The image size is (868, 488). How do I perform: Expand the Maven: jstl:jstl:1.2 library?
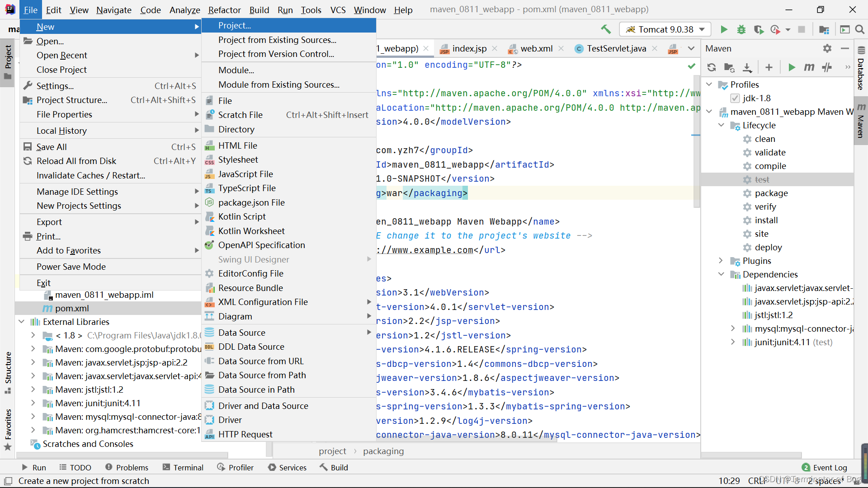click(33, 389)
